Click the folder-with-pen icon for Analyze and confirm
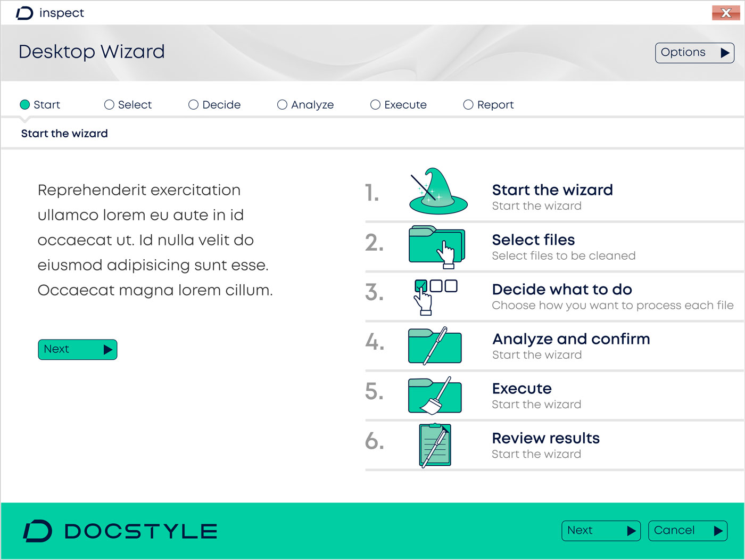The image size is (745, 560). pos(435,345)
